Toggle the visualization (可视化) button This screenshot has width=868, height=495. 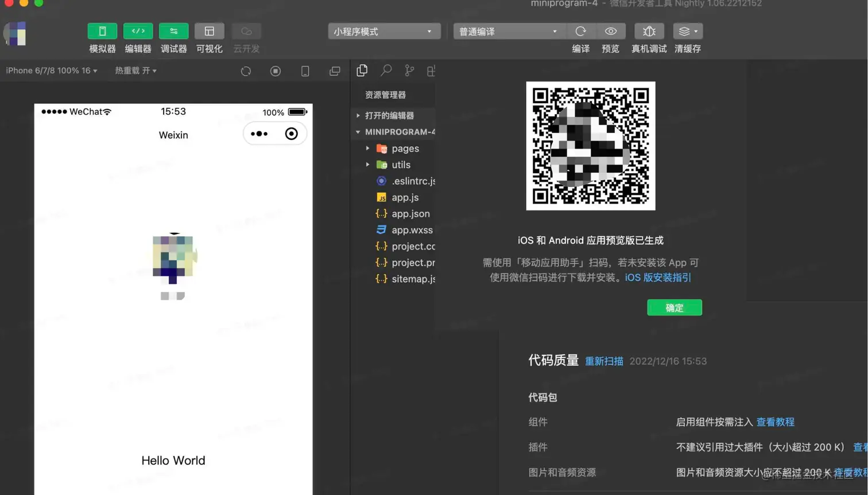[x=209, y=31]
